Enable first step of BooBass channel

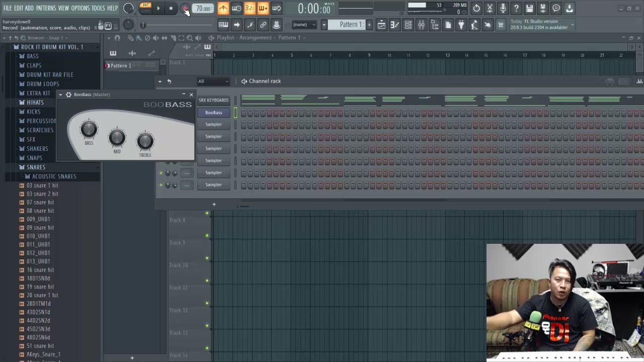(x=244, y=113)
